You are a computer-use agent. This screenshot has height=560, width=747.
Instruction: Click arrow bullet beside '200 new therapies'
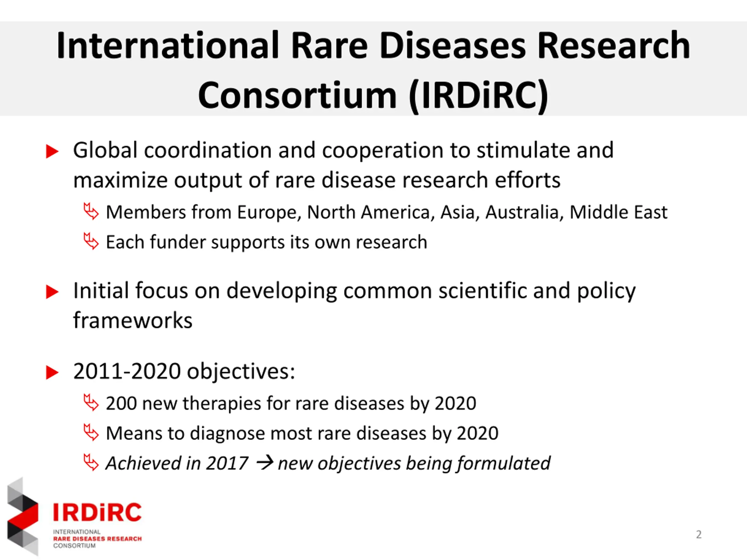click(91, 402)
